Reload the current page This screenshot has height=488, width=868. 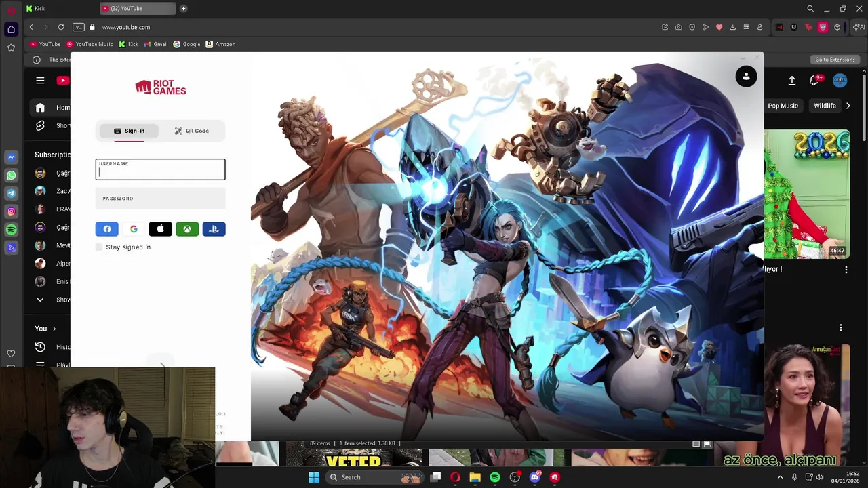pyautogui.click(x=61, y=27)
